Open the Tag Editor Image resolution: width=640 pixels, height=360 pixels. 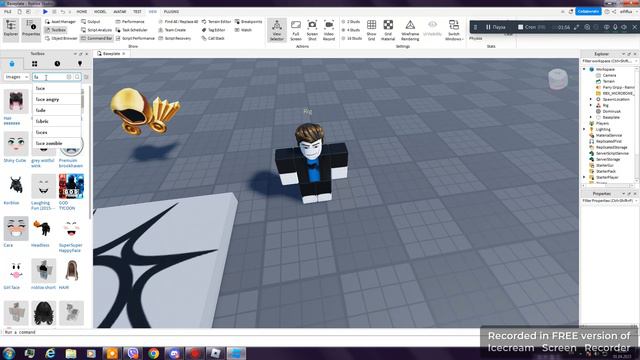tap(213, 30)
